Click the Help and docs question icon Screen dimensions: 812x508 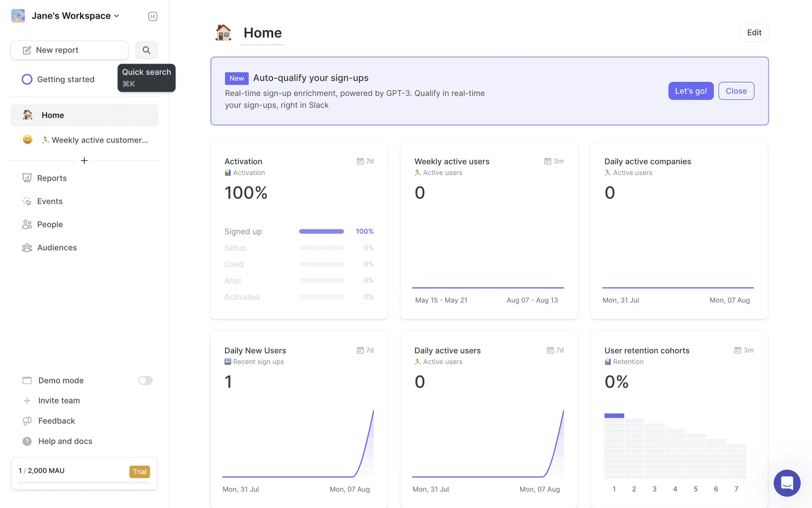[27, 441]
